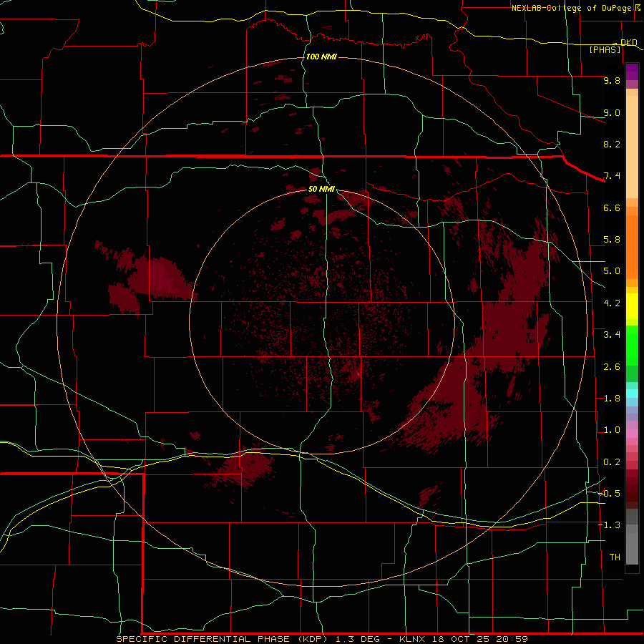
Task: Click the cyan segment of the color bar
Action: (x=632, y=394)
